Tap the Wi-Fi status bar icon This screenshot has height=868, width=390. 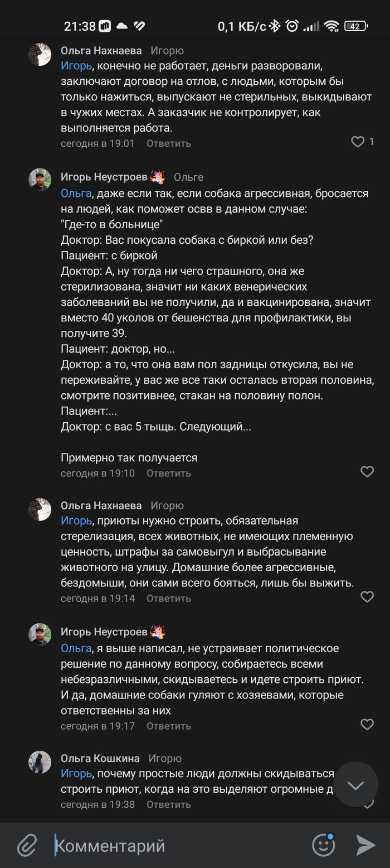click(x=331, y=26)
